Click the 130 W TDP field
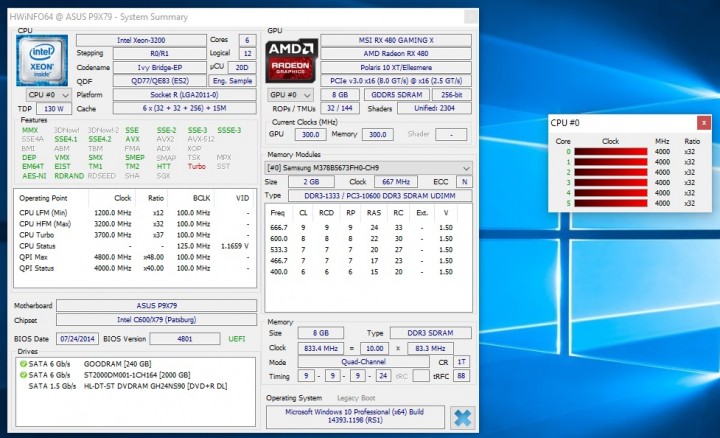Image resolution: width=720 pixels, height=438 pixels. [x=53, y=109]
